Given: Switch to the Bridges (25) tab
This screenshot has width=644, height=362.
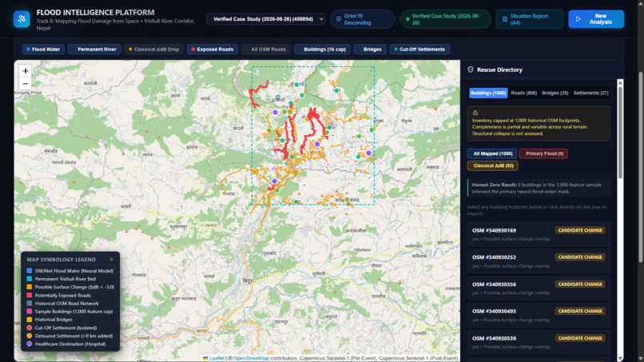Looking at the screenshot, I should 555,93.
